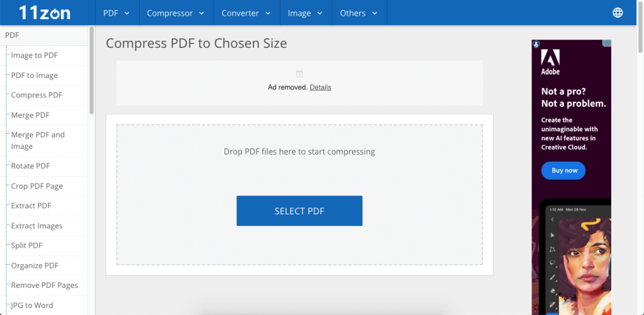This screenshot has height=315, width=644.
Task: Open the Image menu in navbar
Action: pos(305,13)
